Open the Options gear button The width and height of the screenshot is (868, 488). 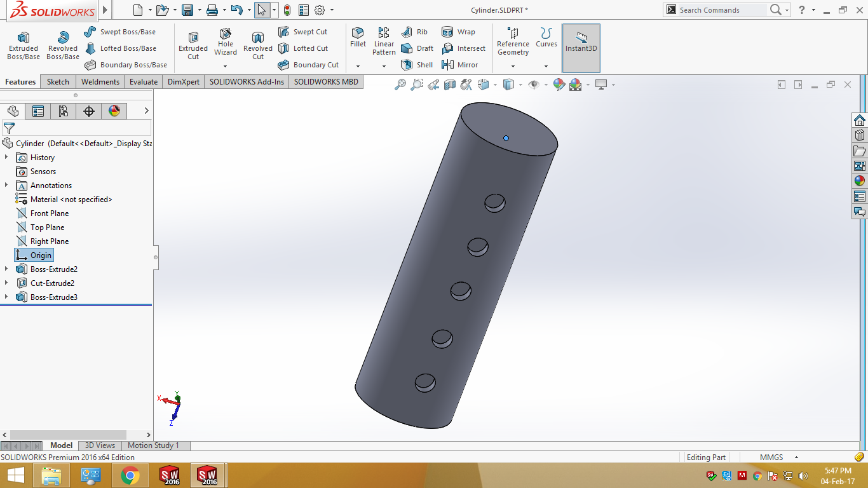[320, 10]
